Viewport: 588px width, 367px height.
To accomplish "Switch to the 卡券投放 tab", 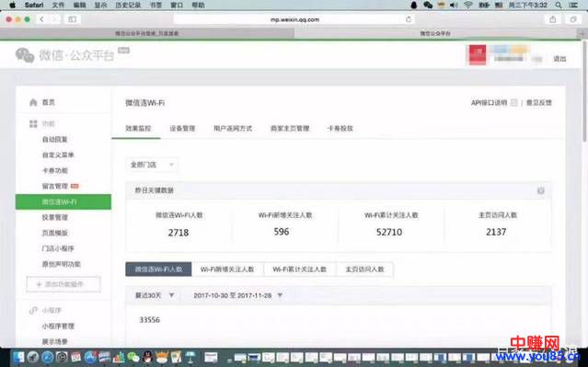I will pyautogui.click(x=340, y=128).
